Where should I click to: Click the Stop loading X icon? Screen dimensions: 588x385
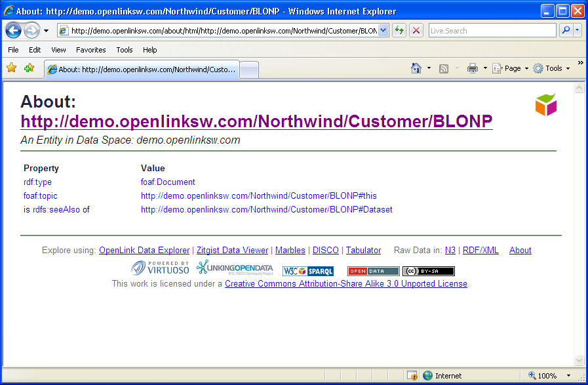coord(416,31)
